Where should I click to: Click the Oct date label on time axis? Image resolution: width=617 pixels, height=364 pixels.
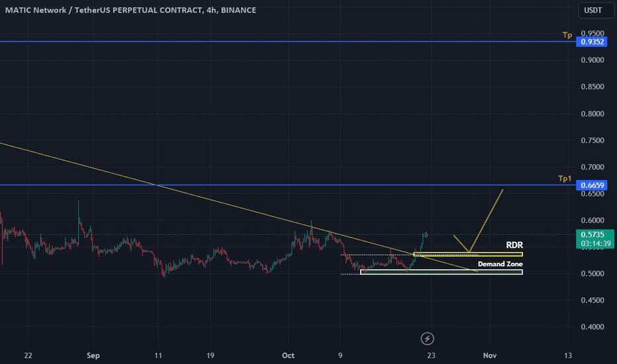point(288,355)
